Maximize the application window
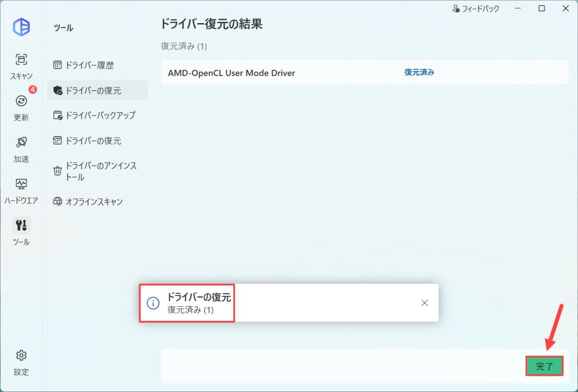The width and height of the screenshot is (578, 392). [x=541, y=8]
